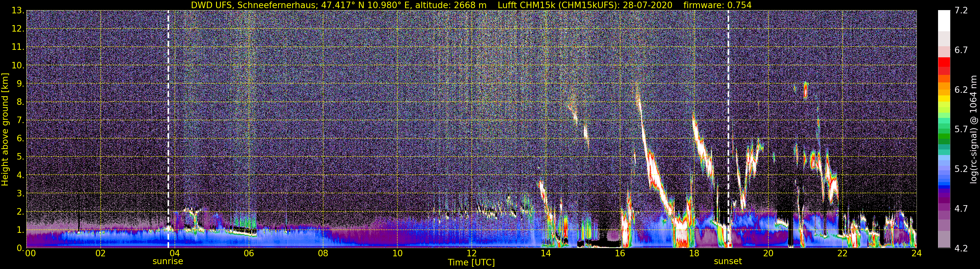This screenshot has width=980, height=269.
Task: Click the "9." height axis tick label
Action: coord(20,83)
